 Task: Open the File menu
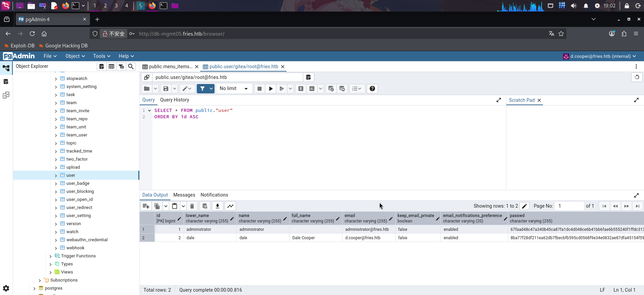(50, 56)
